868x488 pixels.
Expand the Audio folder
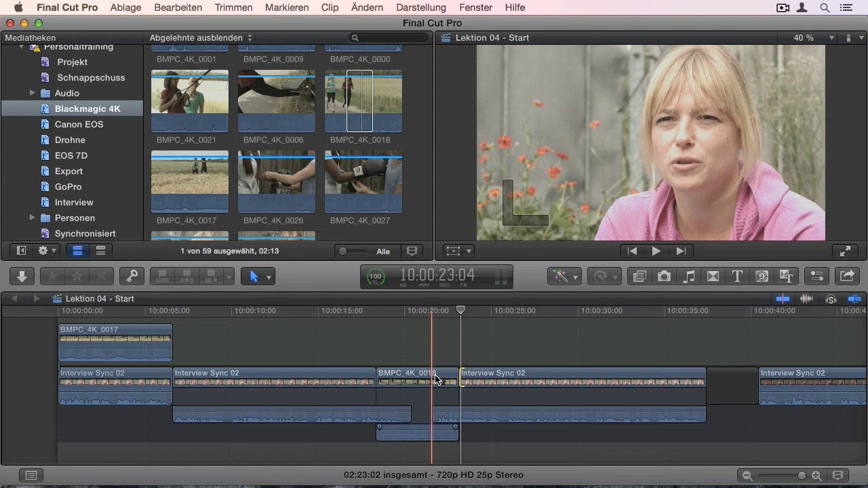32,93
